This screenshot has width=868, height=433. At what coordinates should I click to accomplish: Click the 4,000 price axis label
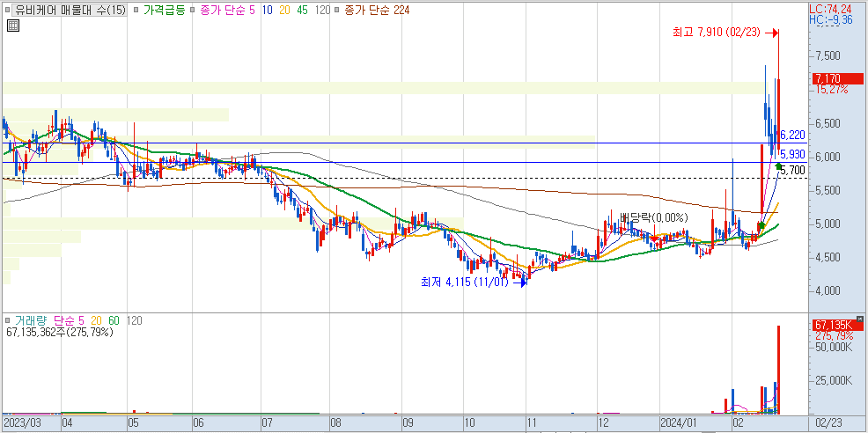point(828,291)
